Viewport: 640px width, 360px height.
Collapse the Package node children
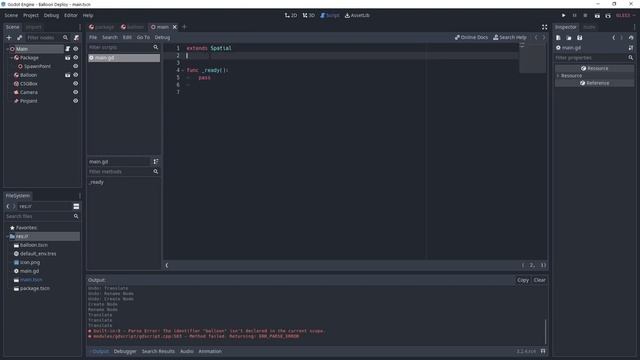(x=11, y=58)
